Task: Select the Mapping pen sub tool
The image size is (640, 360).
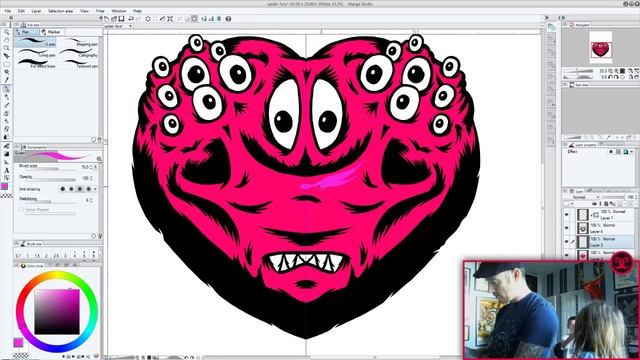Action: coord(80,42)
